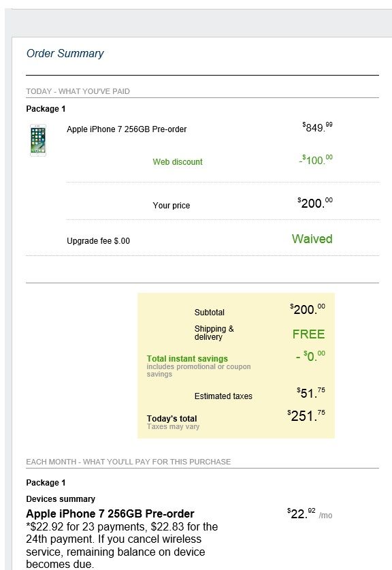
Task: Click the -$100.00 web discount amount
Action: (316, 159)
